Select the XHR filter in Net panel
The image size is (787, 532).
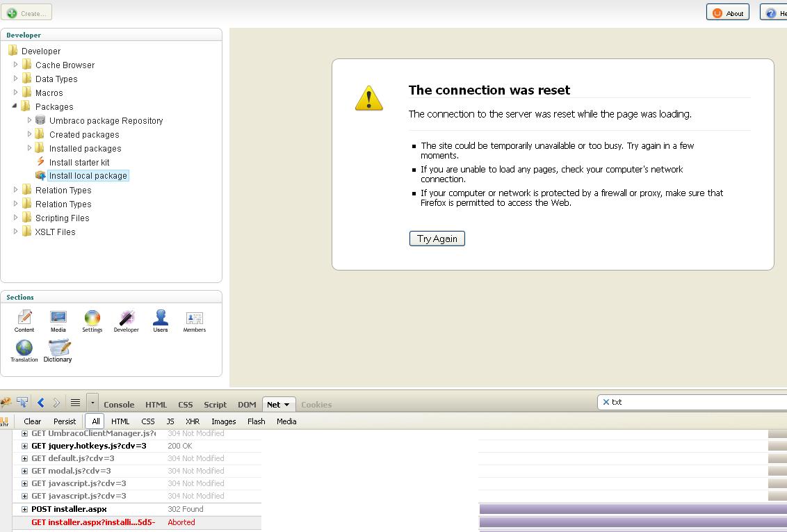[x=193, y=421]
